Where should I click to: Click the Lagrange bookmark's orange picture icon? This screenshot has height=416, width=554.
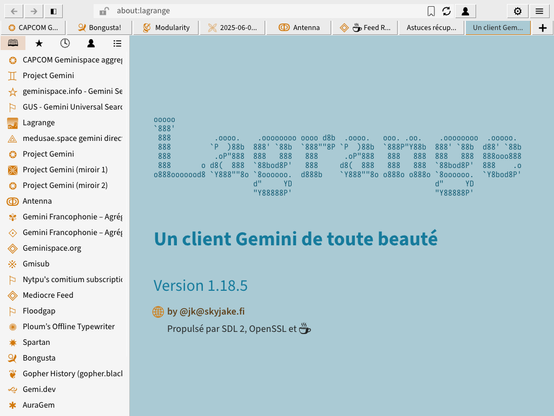pos(12,123)
